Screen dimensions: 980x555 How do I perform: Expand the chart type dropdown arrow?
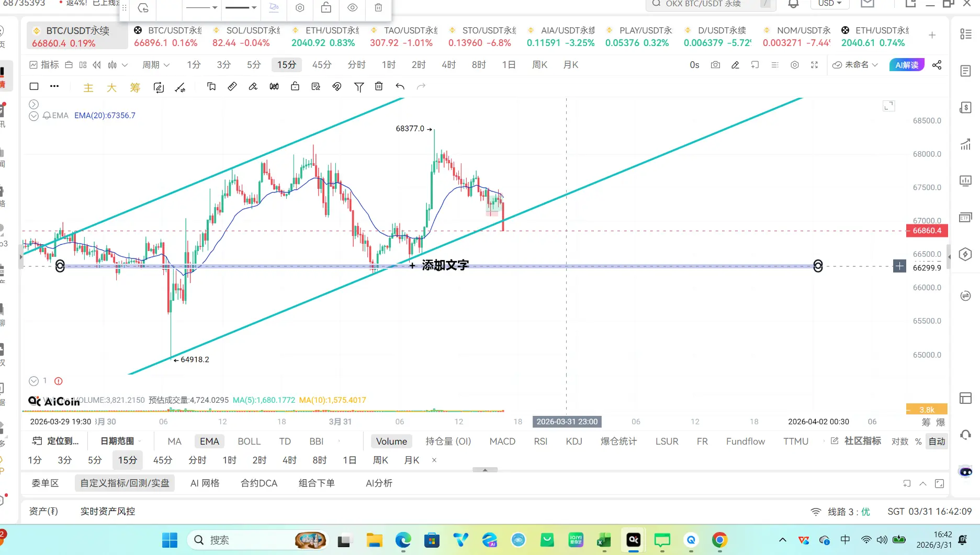click(x=125, y=65)
